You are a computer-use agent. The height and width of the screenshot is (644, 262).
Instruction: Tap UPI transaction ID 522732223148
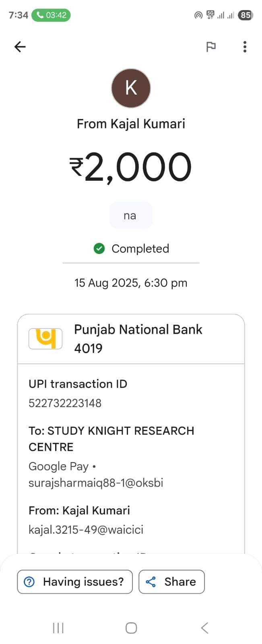point(65,403)
